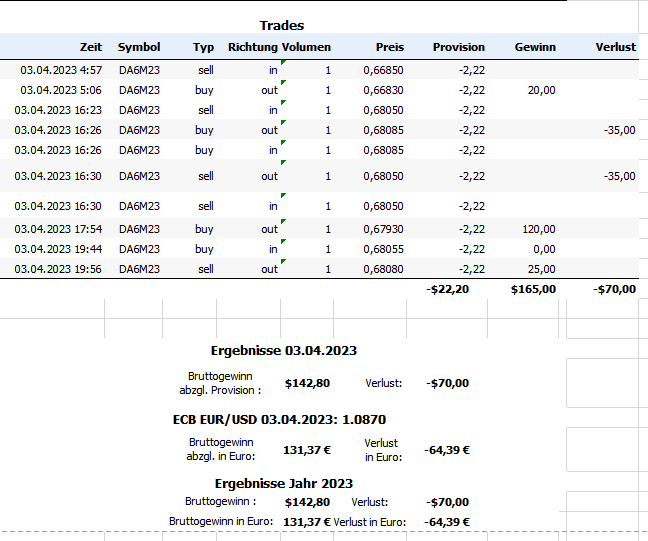Image resolution: width=648 pixels, height=541 pixels.
Task: Select the time cell '03.04.2023 4:57'
Action: [x=61, y=70]
